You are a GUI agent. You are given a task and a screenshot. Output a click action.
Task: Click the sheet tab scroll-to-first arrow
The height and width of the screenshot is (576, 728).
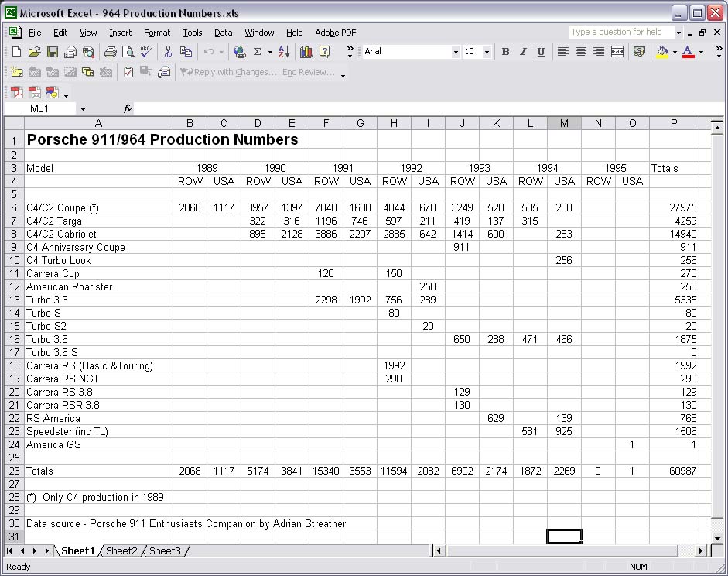pyautogui.click(x=9, y=551)
